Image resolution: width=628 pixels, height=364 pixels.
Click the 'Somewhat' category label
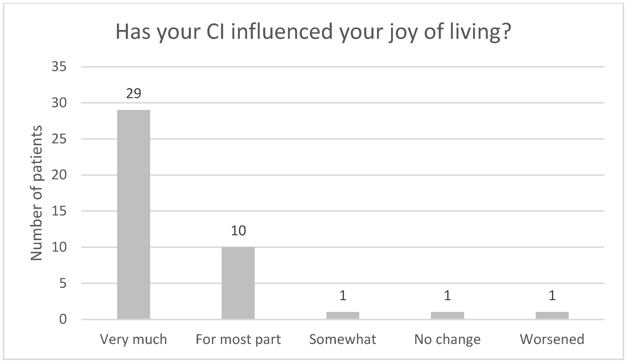[343, 340]
